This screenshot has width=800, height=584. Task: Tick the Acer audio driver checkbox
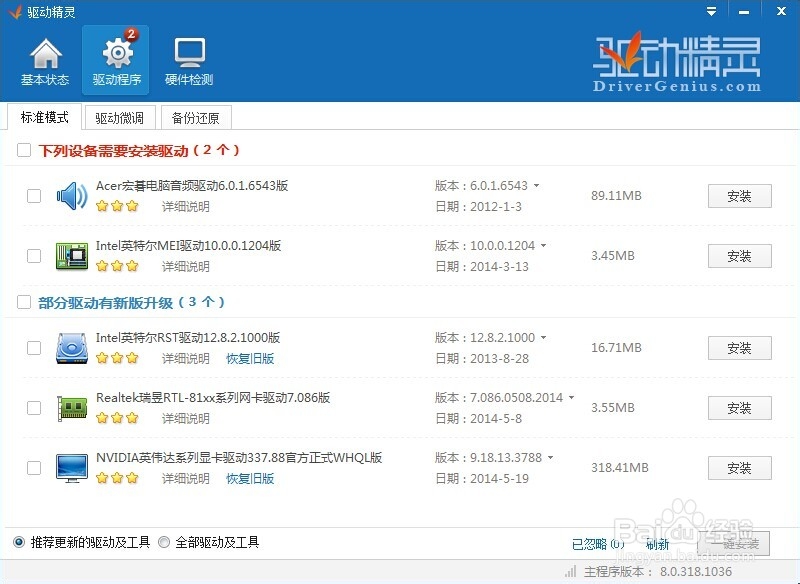34,196
